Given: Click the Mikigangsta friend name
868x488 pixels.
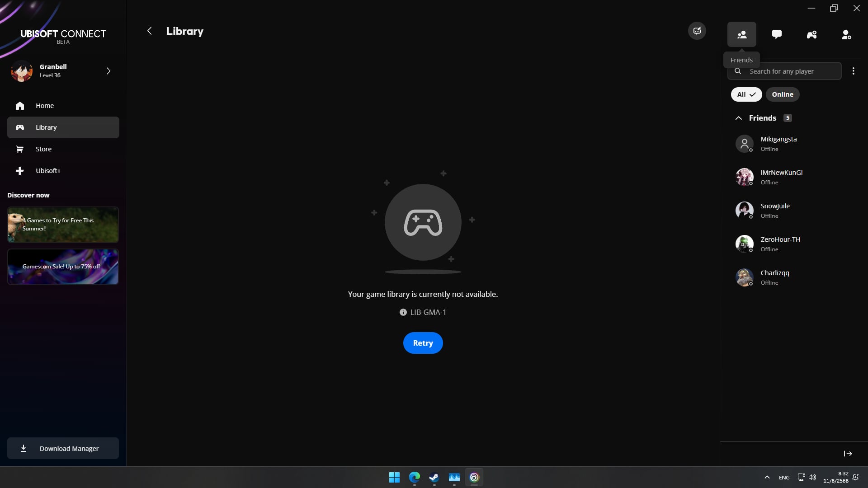Looking at the screenshot, I should click(778, 139).
